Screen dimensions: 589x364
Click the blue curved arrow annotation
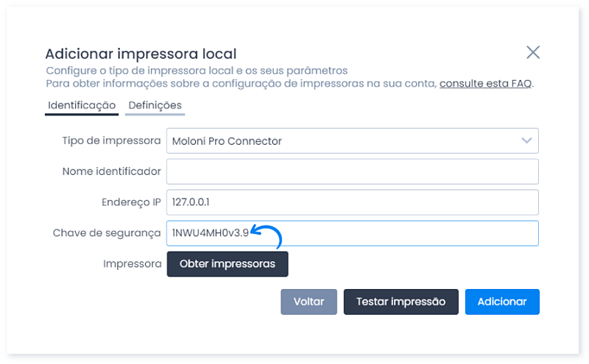point(267,236)
